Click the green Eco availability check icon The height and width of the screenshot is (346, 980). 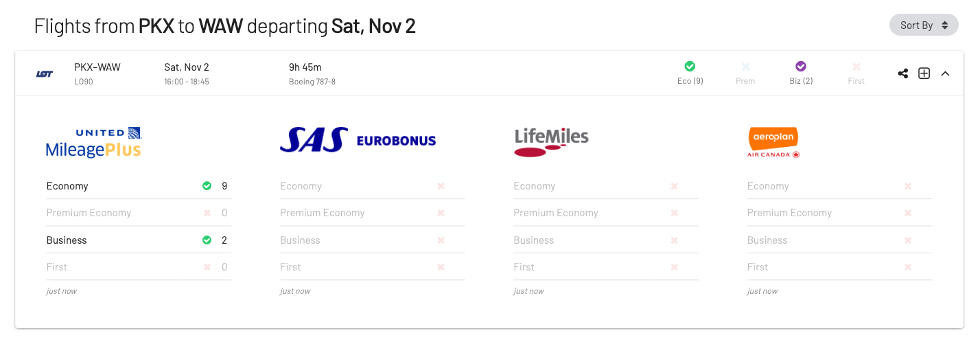690,67
